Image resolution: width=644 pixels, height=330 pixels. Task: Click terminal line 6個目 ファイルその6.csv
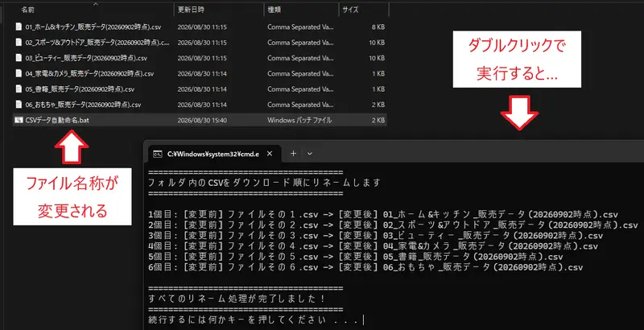coord(365,267)
